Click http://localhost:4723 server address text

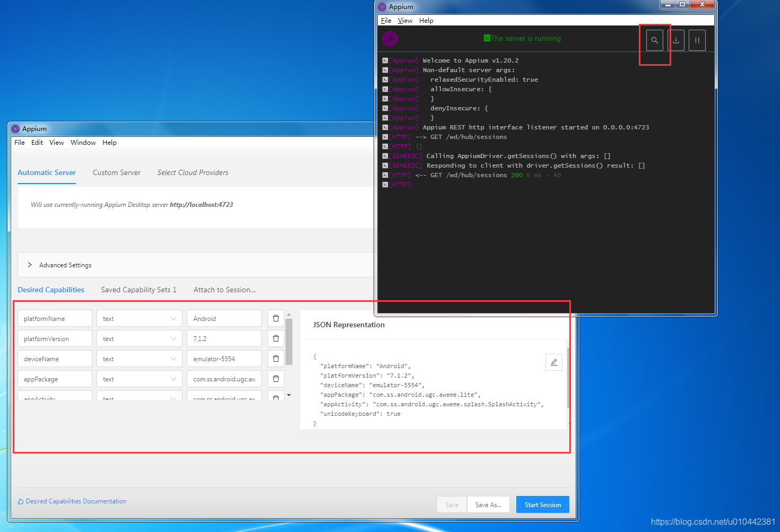pos(201,205)
